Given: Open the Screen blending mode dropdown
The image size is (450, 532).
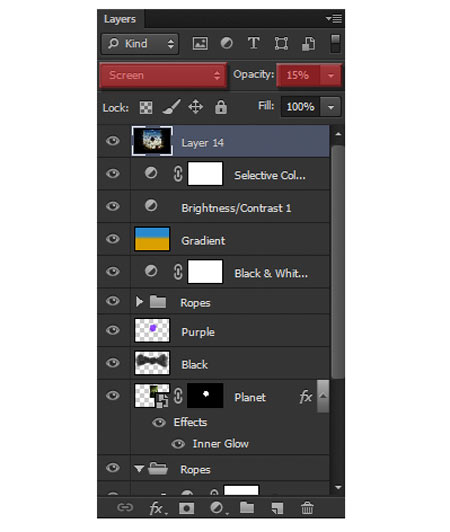Looking at the screenshot, I should click(x=163, y=75).
